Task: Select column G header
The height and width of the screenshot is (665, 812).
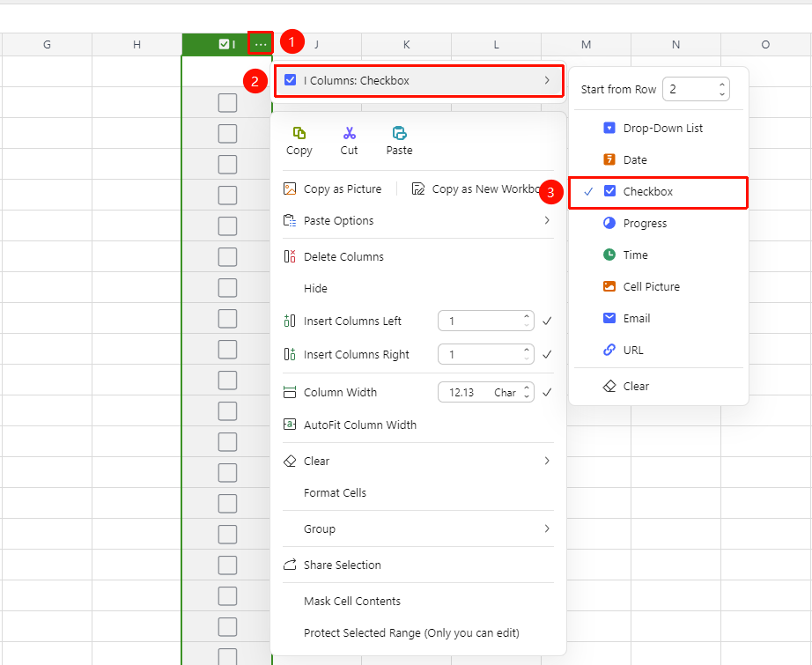Action: [48, 45]
